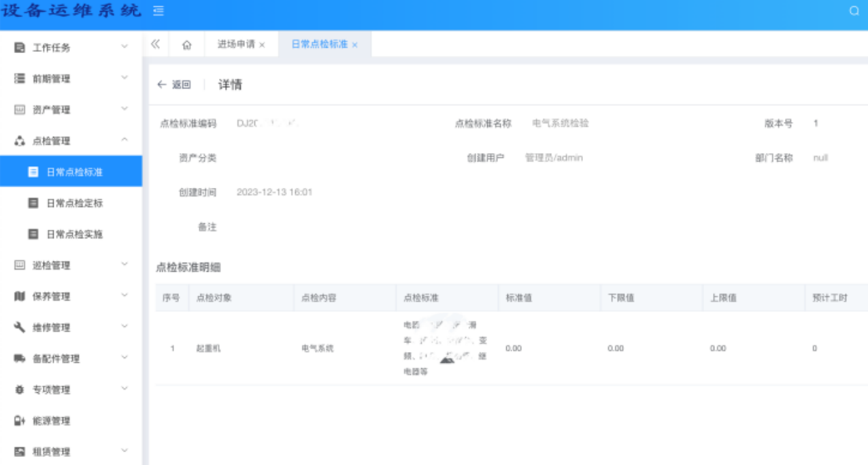Click the double-chevron tabs scroll-left icon
Screen dimensions: 868x465
[155, 44]
